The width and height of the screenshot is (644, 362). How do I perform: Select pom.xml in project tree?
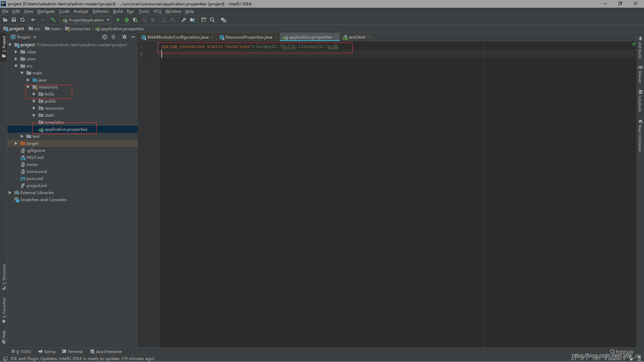(35, 179)
